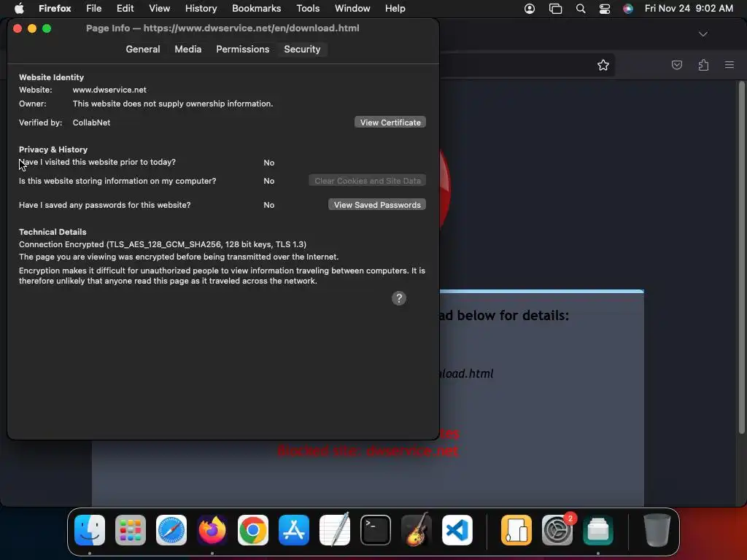Click the website name www.dwservice.net
Viewport: 747px width, 560px height.
109,90
